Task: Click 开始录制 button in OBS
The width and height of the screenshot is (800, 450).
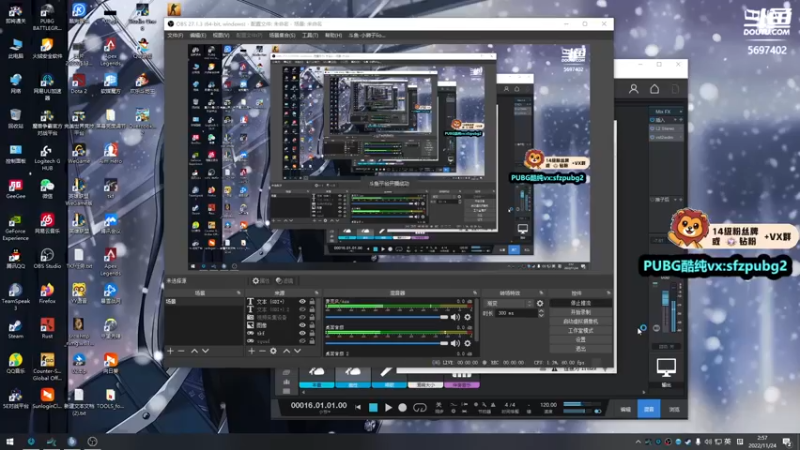Action: click(x=581, y=312)
